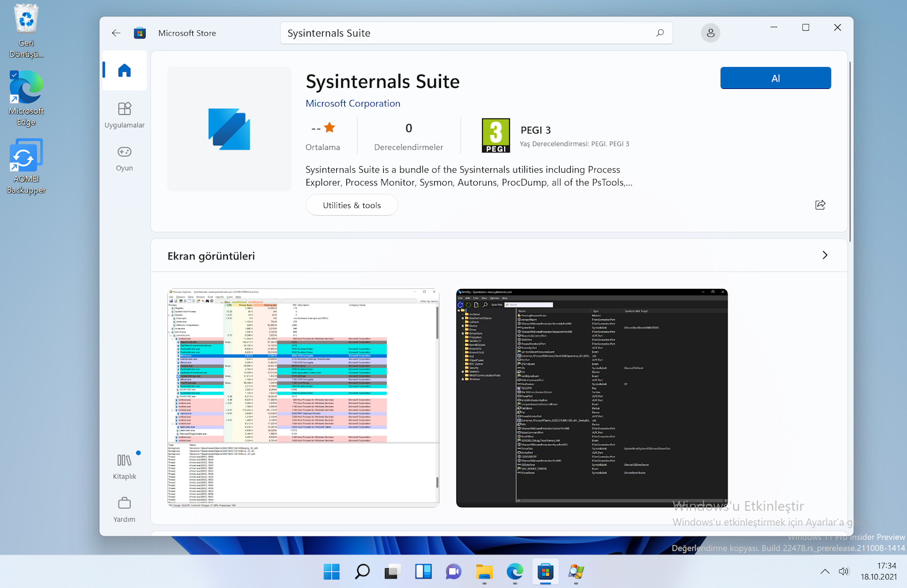Click the search field containing Sysinternals Suite

coord(476,33)
